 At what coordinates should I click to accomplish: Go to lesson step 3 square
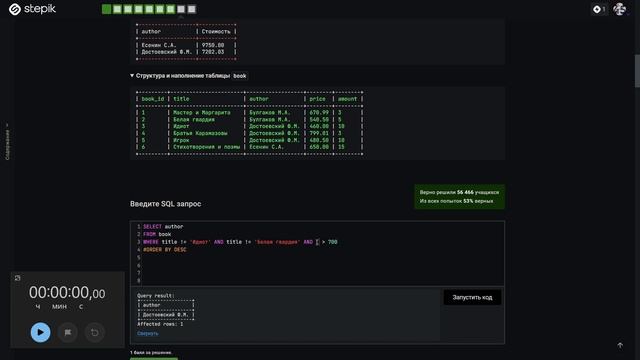pos(128,9)
